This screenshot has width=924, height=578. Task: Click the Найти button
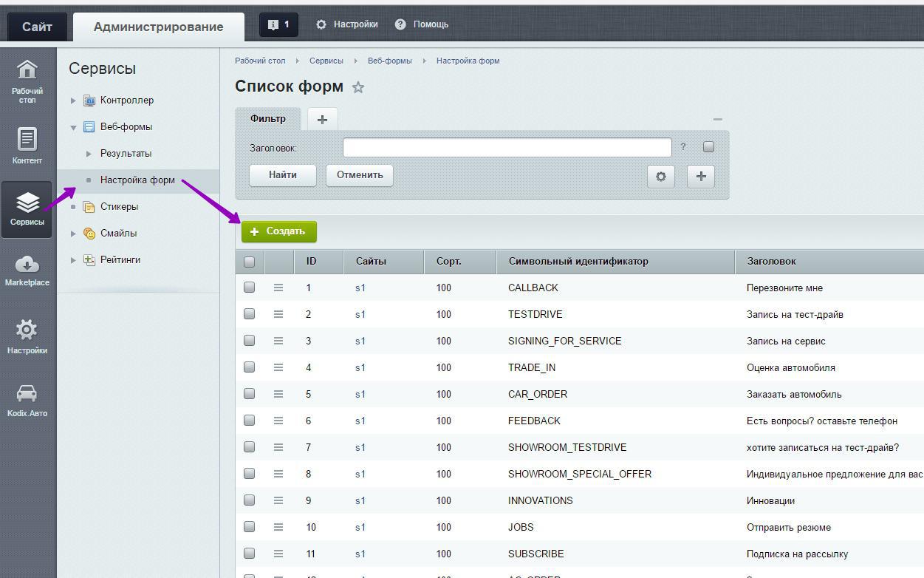pyautogui.click(x=283, y=175)
